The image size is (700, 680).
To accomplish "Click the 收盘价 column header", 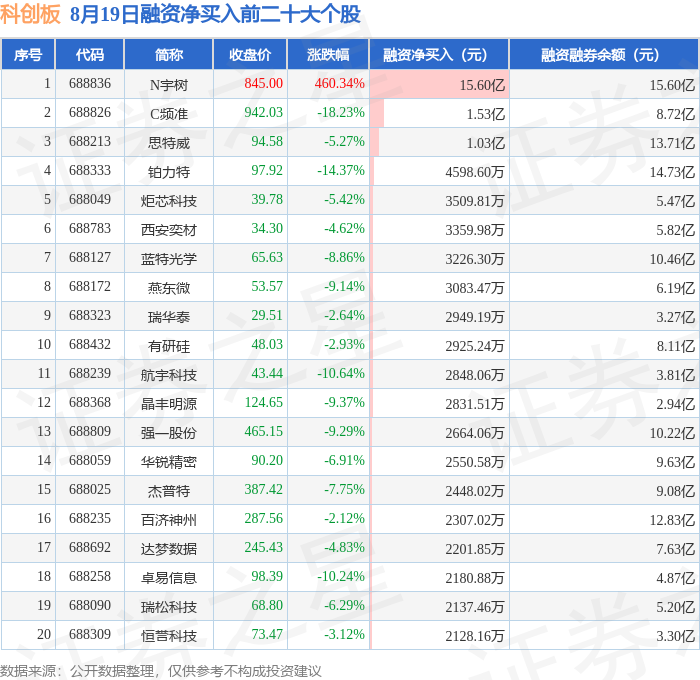I will [250, 54].
